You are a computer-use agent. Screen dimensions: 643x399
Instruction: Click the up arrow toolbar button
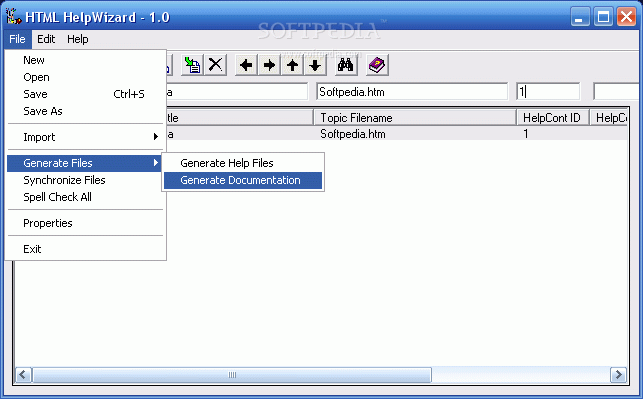(292, 65)
